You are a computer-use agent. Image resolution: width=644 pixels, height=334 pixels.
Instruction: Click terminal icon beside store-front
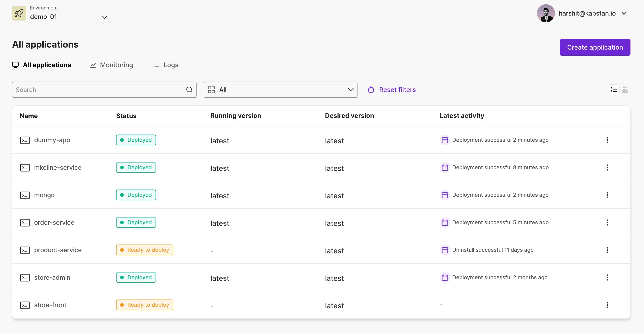click(25, 305)
